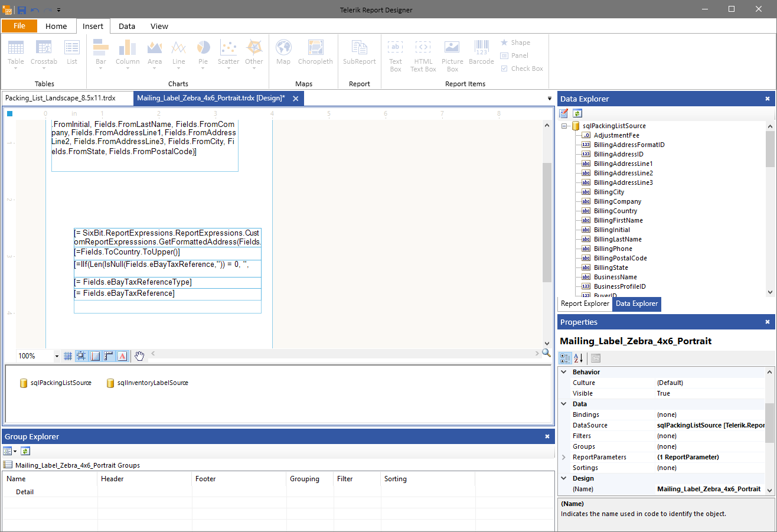Insert a Bar chart
This screenshot has width=777, height=532.
coord(101,55)
